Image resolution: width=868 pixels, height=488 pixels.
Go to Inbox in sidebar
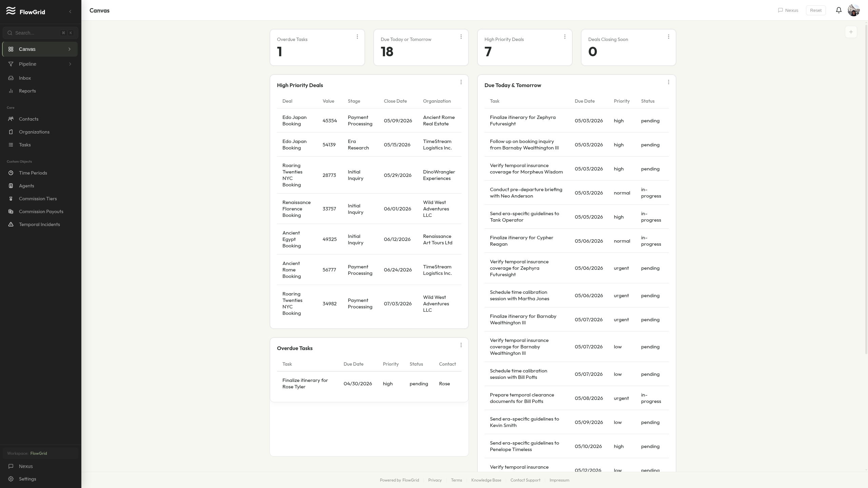click(40, 78)
